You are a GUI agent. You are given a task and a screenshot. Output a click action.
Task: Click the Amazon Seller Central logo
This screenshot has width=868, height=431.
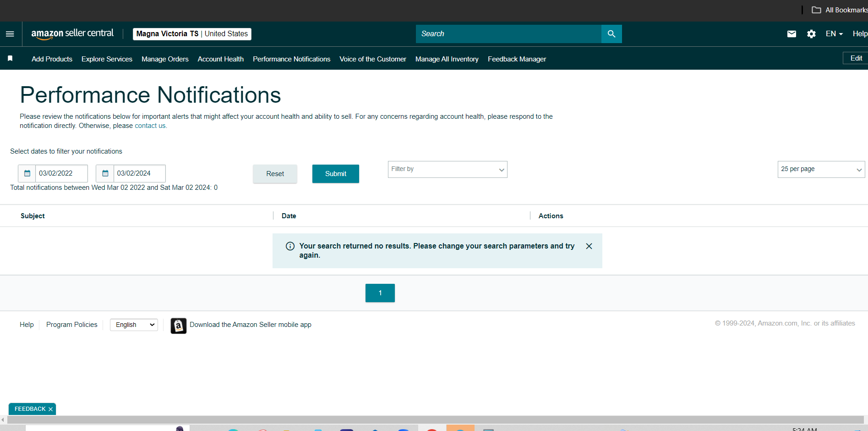tap(72, 34)
